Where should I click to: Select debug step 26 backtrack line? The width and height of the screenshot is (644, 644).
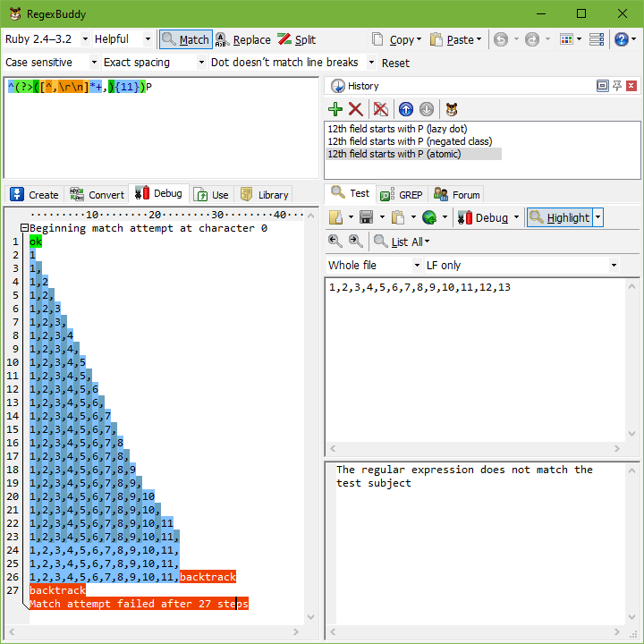(x=132, y=577)
